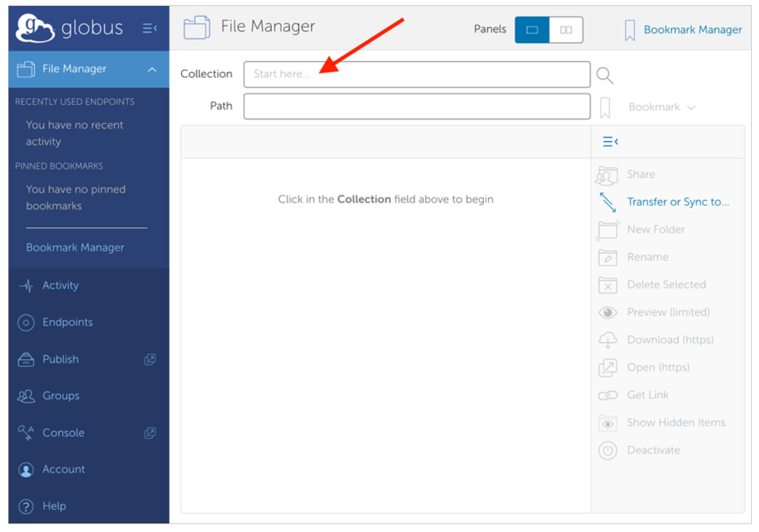Click "Click in the Collection field" message
The width and height of the screenshot is (759, 532).
click(x=385, y=199)
